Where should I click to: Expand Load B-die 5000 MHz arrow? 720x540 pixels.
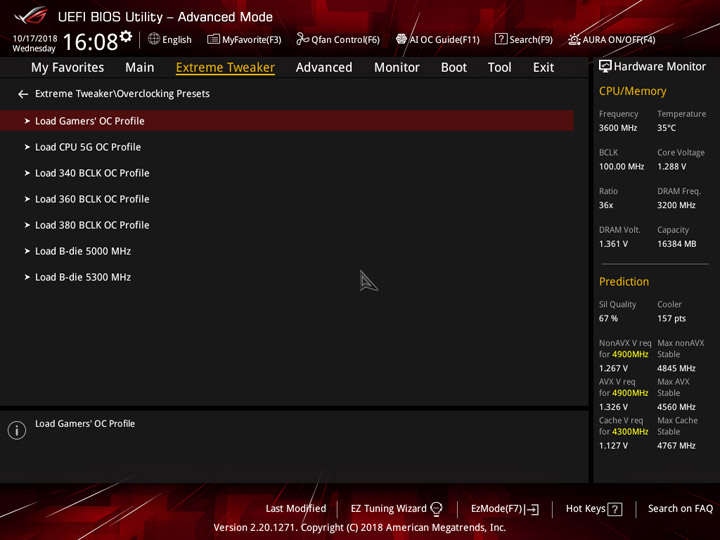coord(27,251)
